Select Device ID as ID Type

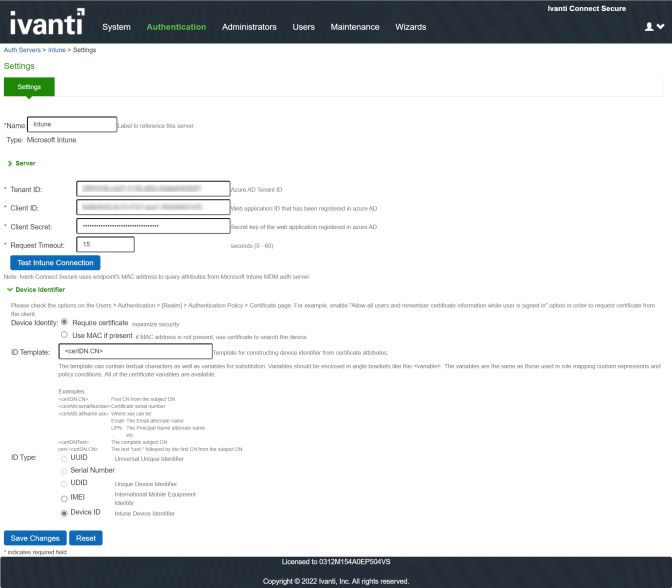(x=64, y=513)
